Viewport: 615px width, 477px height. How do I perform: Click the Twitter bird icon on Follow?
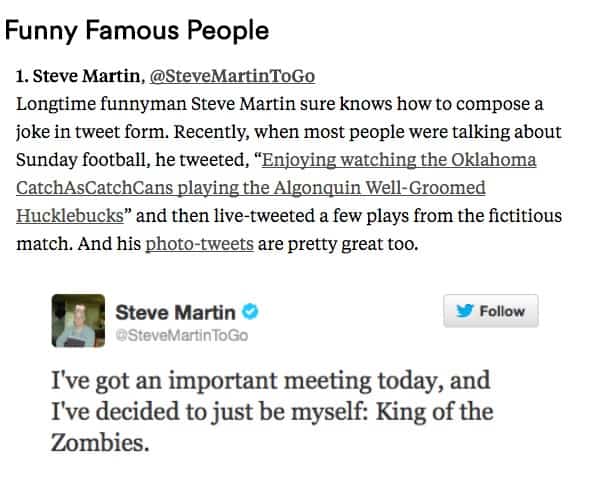465,311
